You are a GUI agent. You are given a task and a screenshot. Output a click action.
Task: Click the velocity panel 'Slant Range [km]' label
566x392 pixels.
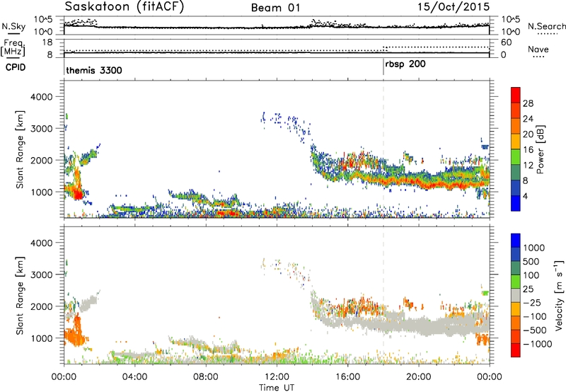[20, 296]
